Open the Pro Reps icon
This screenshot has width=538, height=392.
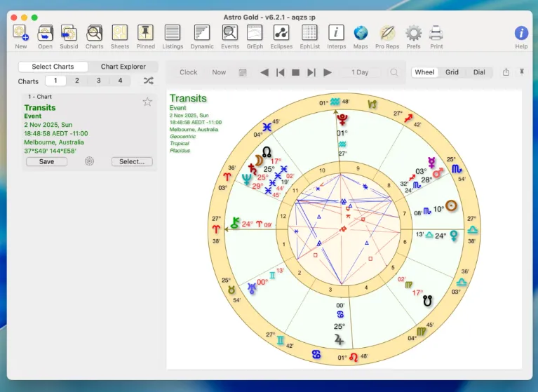(x=387, y=33)
